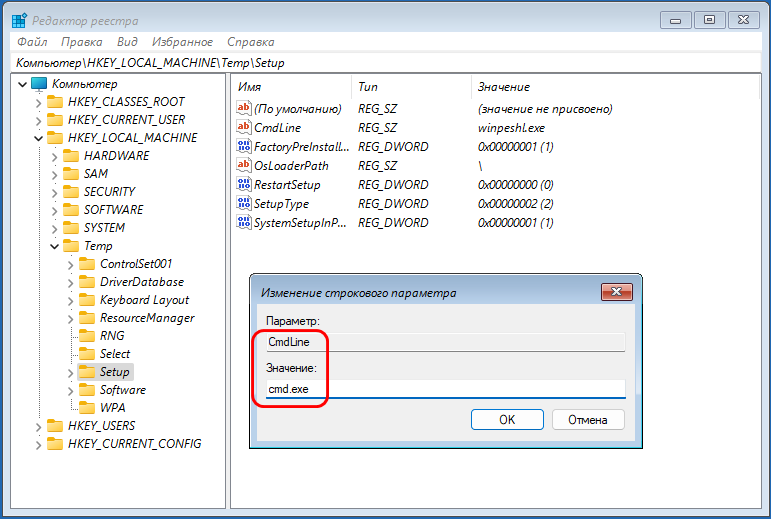Select the Setup key in the tree
This screenshot has height=519, width=771.
[x=115, y=372]
